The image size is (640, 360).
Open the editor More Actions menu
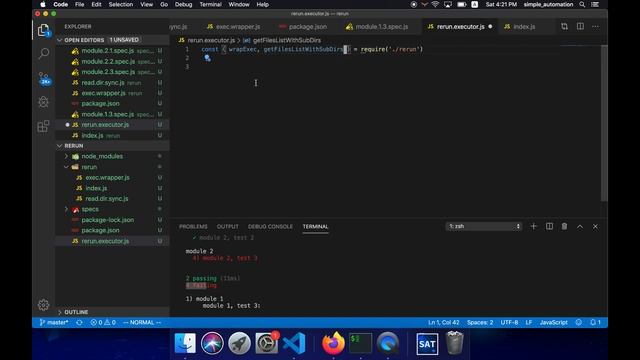click(596, 27)
